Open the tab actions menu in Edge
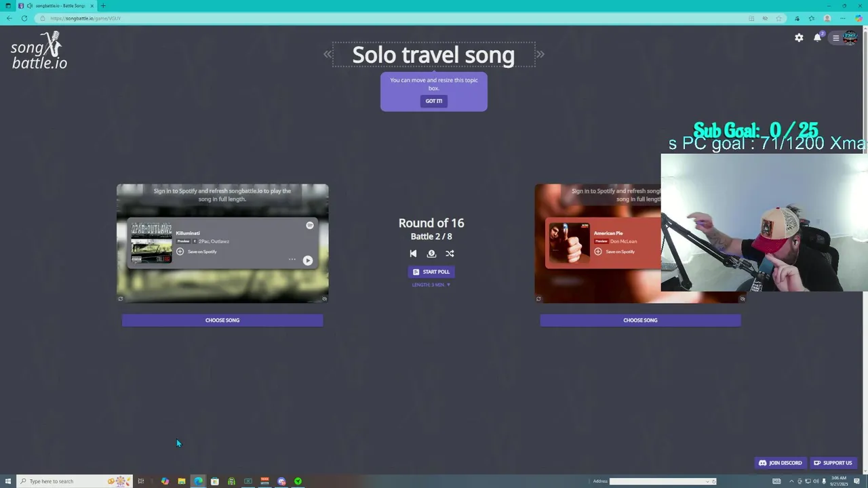Image resolution: width=868 pixels, height=488 pixels. (7, 5)
